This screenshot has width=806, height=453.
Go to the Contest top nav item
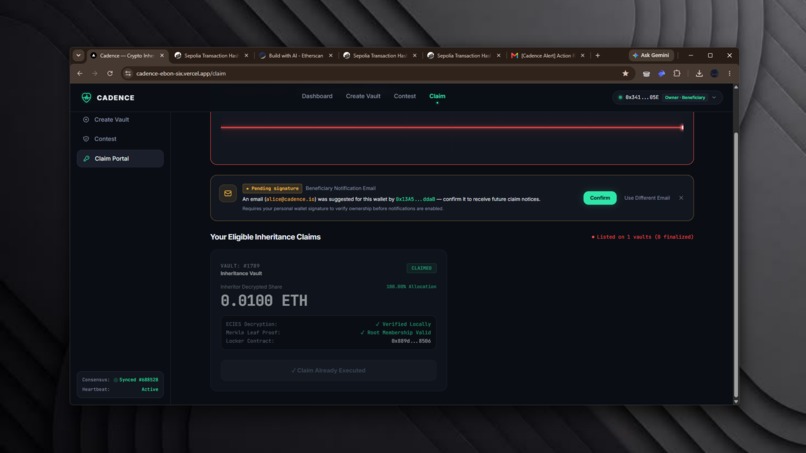click(x=405, y=96)
